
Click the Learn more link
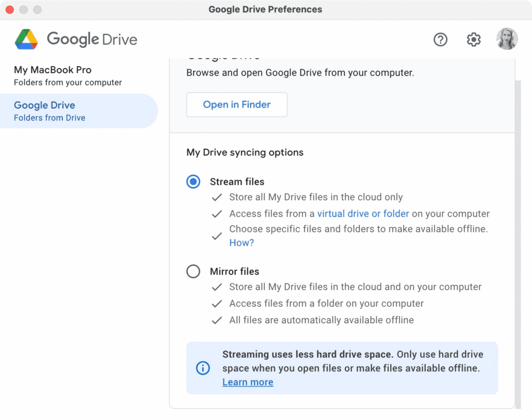248,382
